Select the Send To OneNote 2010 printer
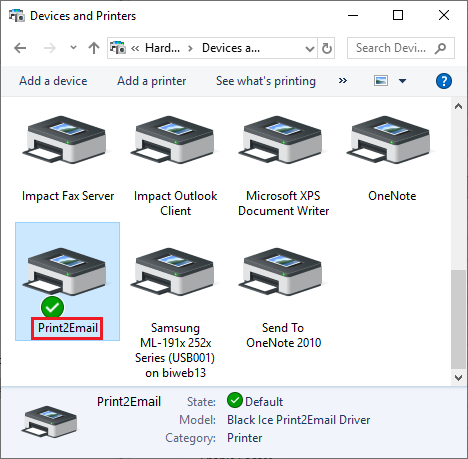The height and width of the screenshot is (459, 468). [x=283, y=298]
